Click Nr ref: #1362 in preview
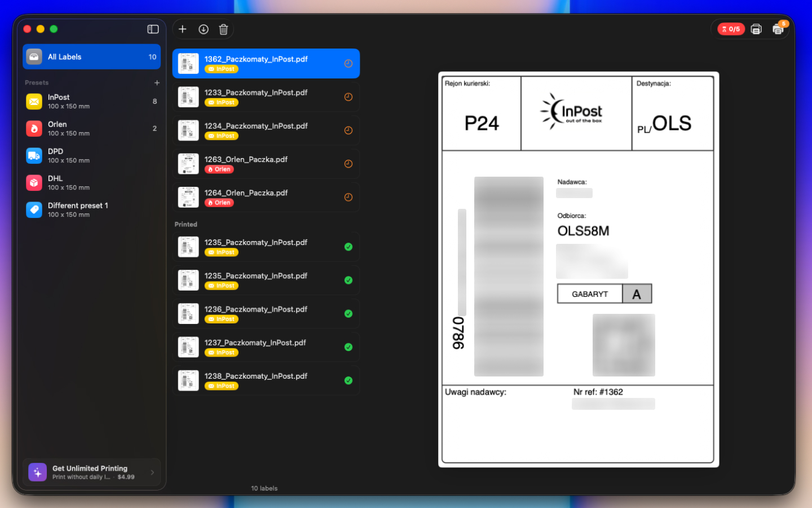This screenshot has height=508, width=812. point(598,392)
